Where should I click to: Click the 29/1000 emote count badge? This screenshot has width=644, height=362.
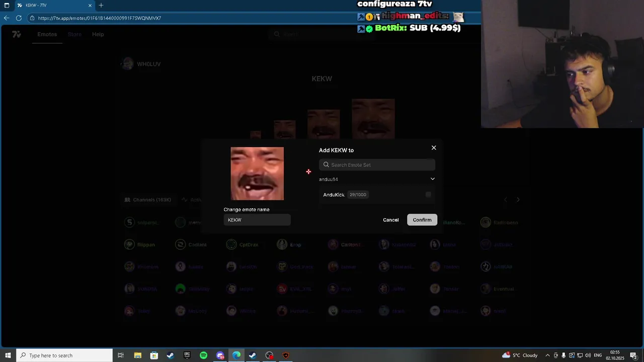[358, 195]
